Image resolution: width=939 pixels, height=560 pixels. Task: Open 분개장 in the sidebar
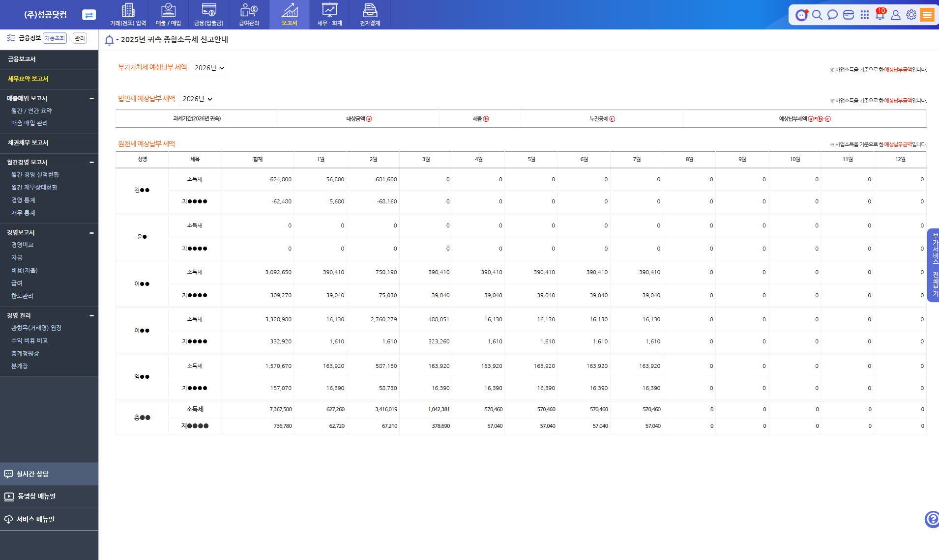coord(20,366)
